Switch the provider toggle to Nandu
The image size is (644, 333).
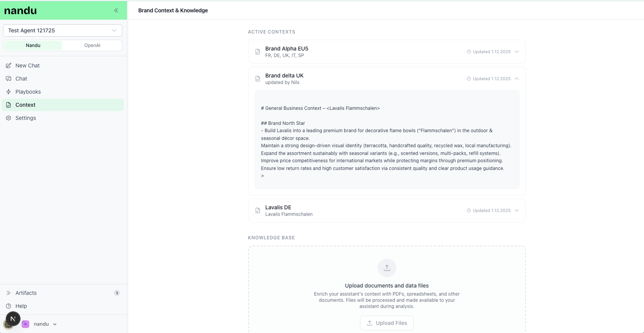click(x=33, y=45)
